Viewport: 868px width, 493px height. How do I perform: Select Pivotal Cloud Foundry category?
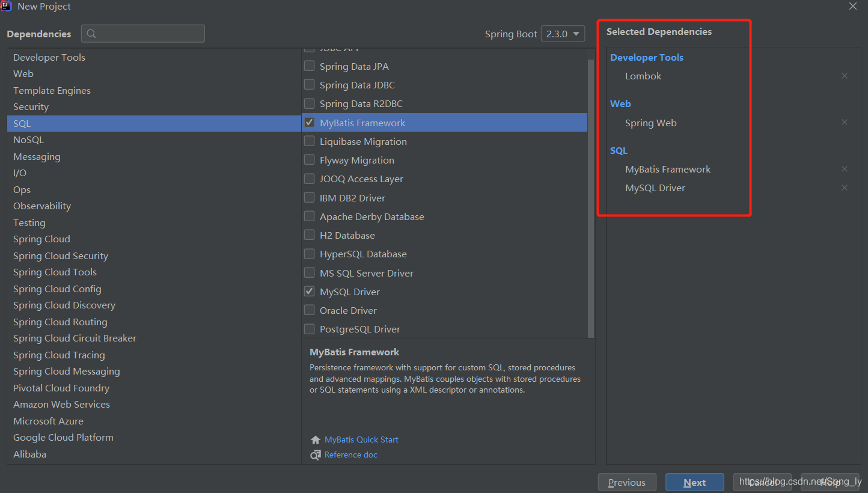154,388
